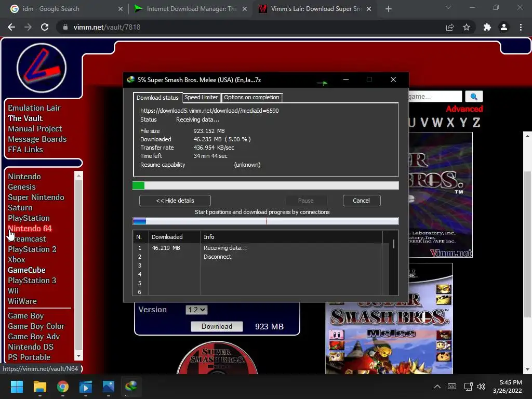Close the idm - Google Search tab
This screenshot has height=399, width=532.
[x=121, y=9]
